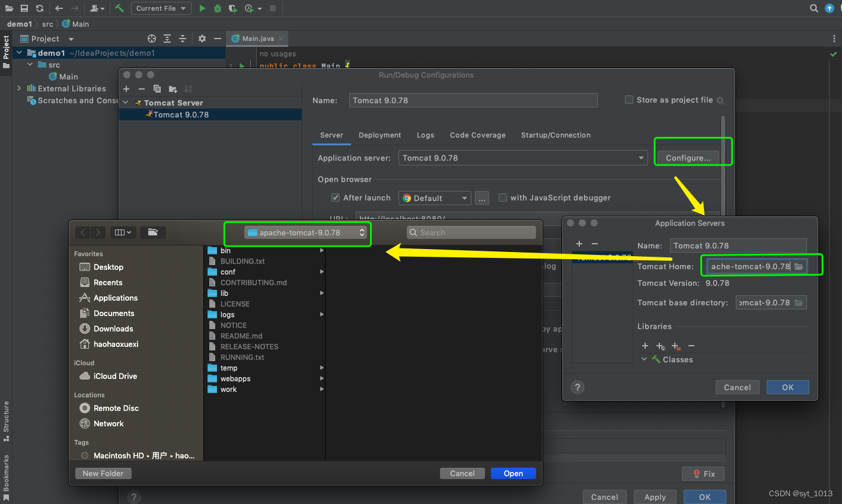Start debugging with the green bug icon

tap(218, 8)
